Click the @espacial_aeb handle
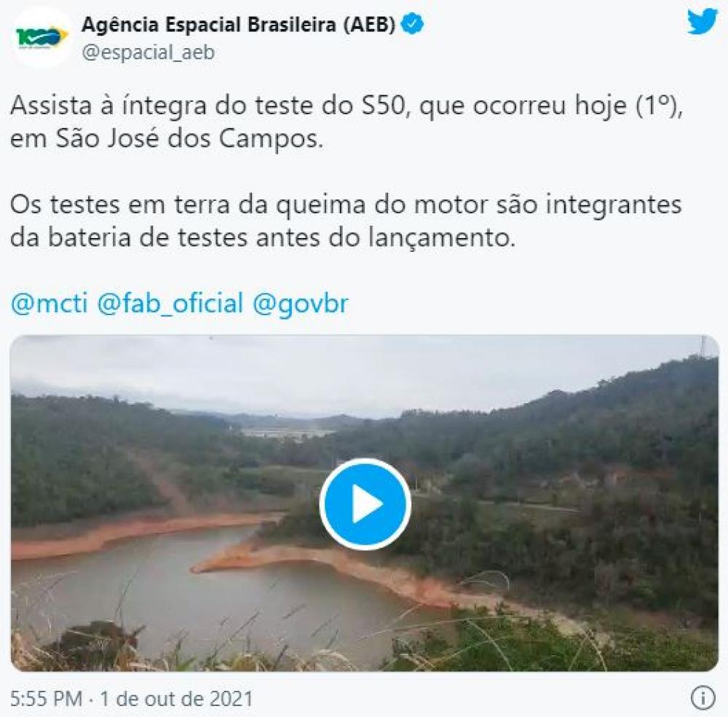Viewport: 728px width, 717px height. pos(148,52)
